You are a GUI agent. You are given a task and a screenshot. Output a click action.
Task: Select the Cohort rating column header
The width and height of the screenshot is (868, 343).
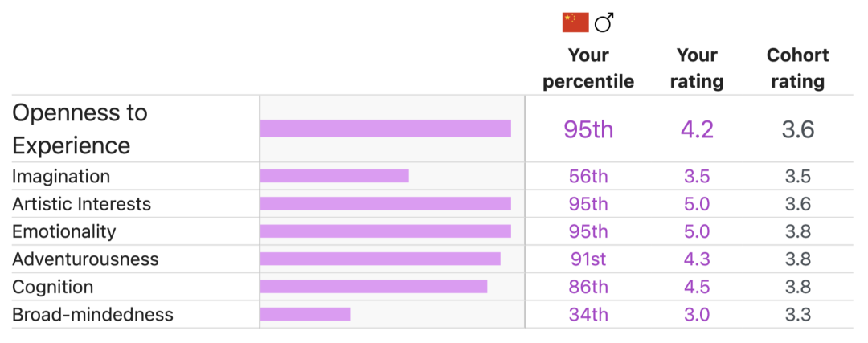tap(798, 68)
